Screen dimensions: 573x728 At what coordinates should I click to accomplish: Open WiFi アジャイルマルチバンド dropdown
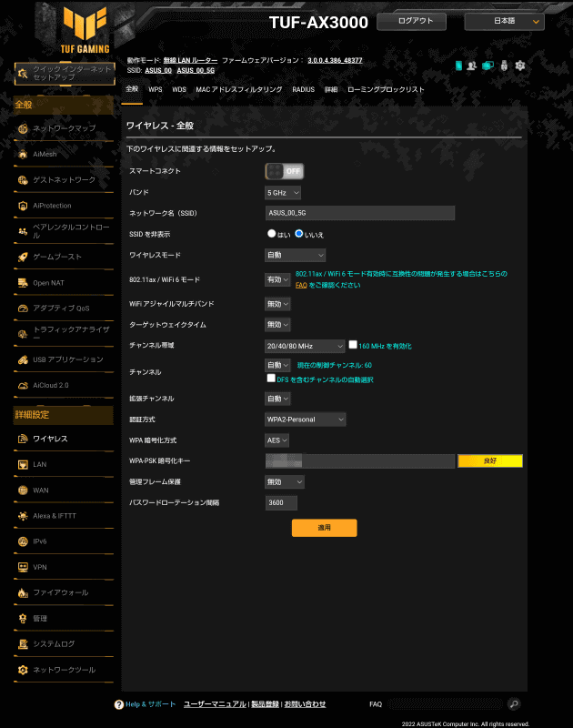pos(277,304)
